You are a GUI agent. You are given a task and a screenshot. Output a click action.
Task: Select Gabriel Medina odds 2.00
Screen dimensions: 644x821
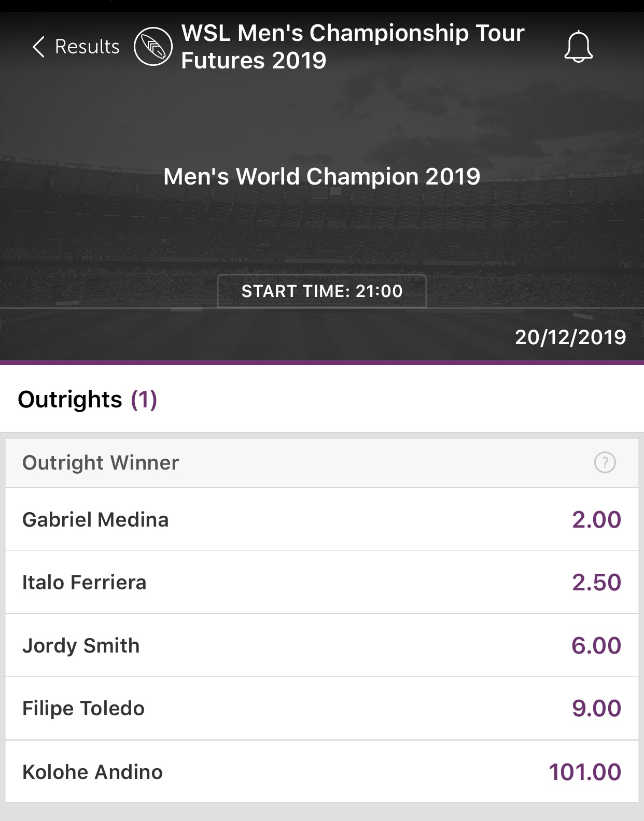pos(596,520)
